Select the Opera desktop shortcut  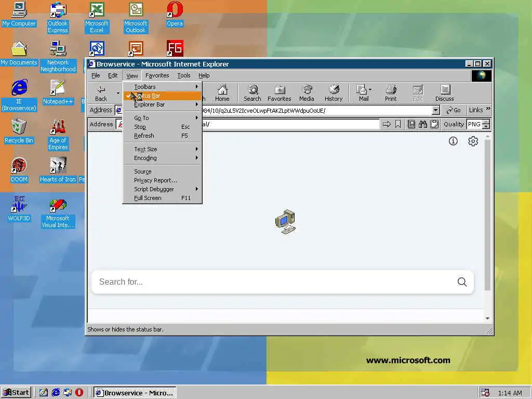(175, 15)
